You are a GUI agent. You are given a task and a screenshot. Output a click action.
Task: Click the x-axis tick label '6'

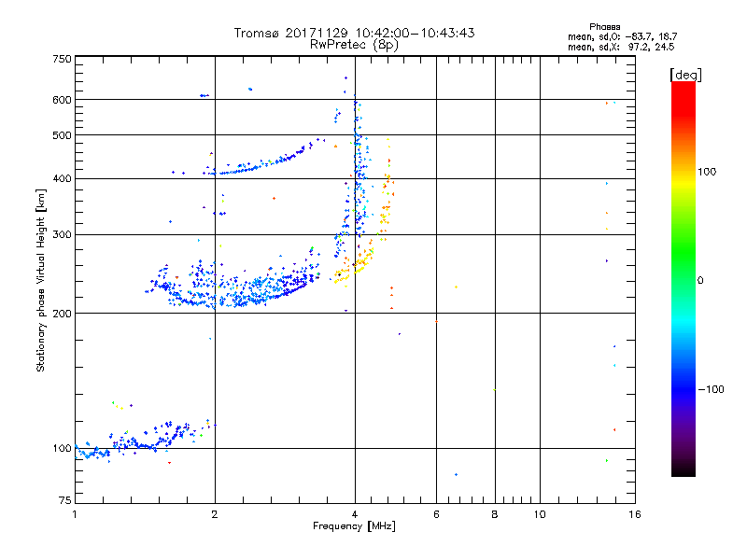(436, 514)
